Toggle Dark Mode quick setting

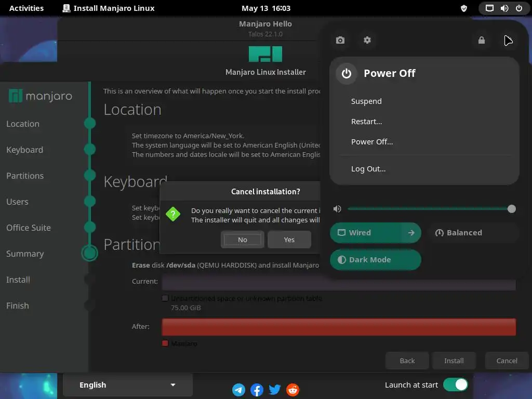[x=376, y=260]
